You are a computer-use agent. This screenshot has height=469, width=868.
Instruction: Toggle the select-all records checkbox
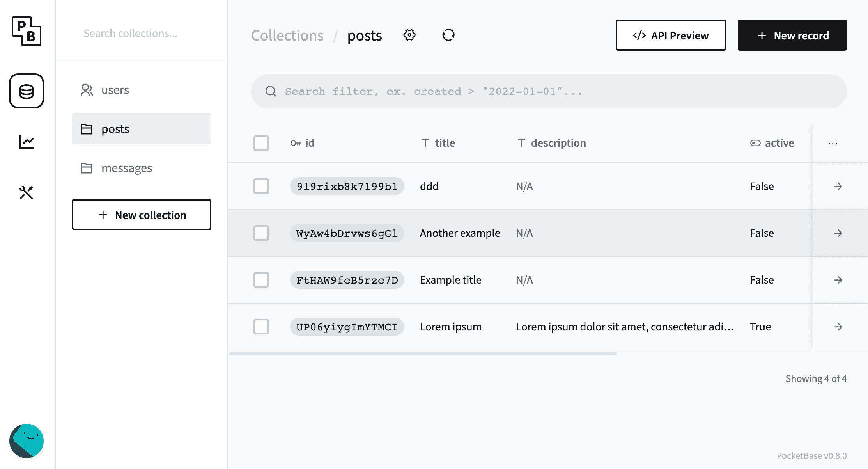(x=261, y=143)
